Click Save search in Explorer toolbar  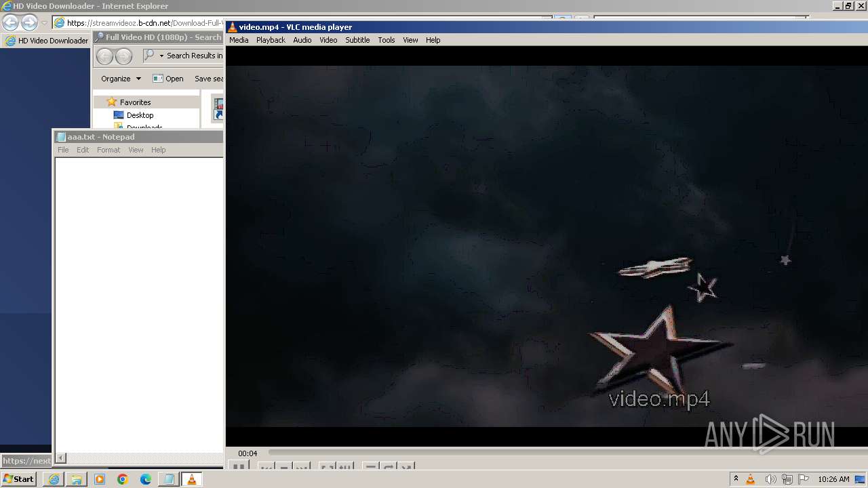click(x=209, y=79)
